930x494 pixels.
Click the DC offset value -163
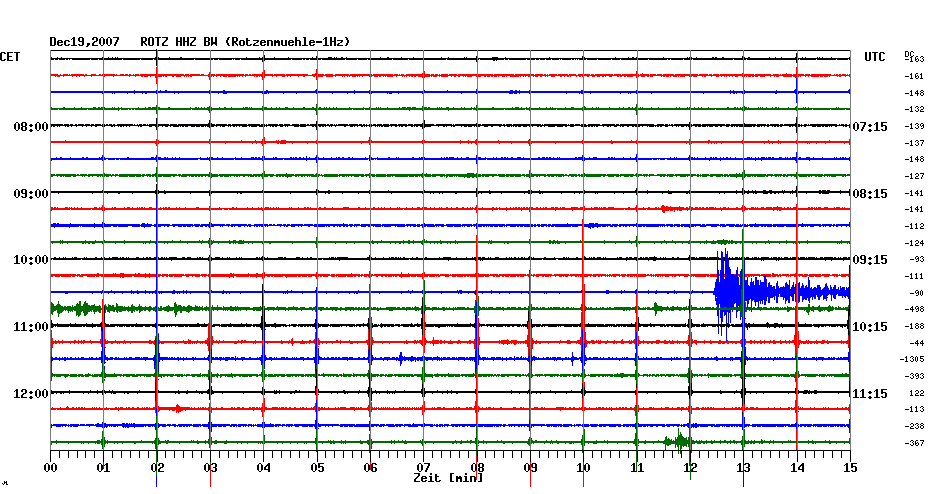tap(915, 59)
